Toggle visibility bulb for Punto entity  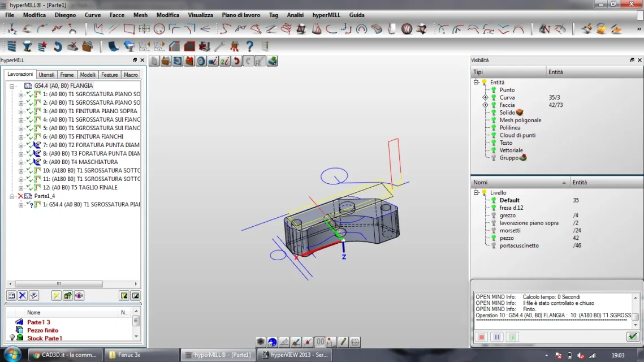pos(494,90)
